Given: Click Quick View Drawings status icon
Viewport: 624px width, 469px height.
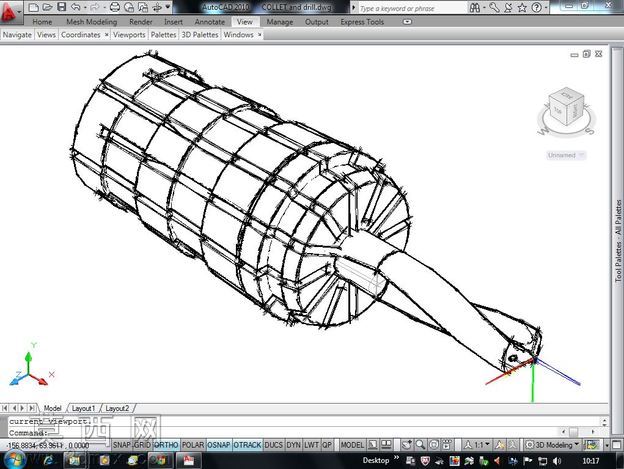Looking at the screenshot, I should [x=386, y=444].
